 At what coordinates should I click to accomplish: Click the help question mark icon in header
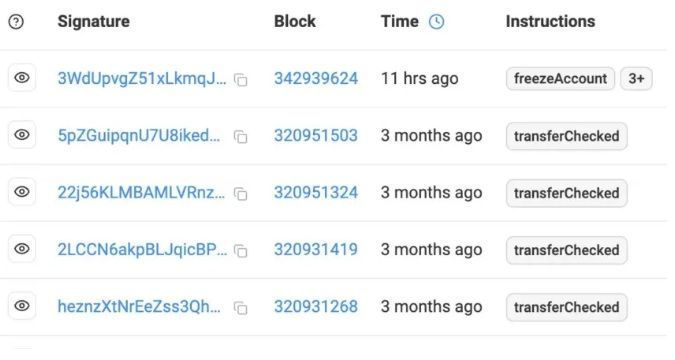16,22
